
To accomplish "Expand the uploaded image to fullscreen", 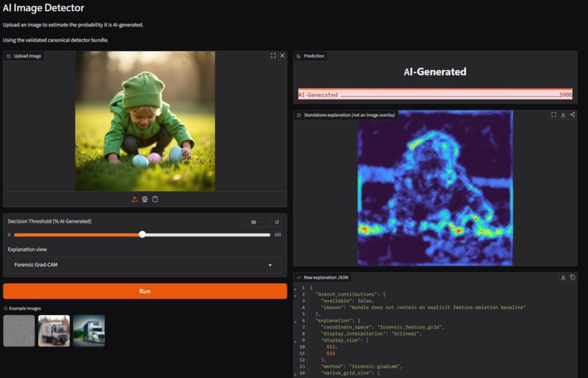I will [273, 55].
